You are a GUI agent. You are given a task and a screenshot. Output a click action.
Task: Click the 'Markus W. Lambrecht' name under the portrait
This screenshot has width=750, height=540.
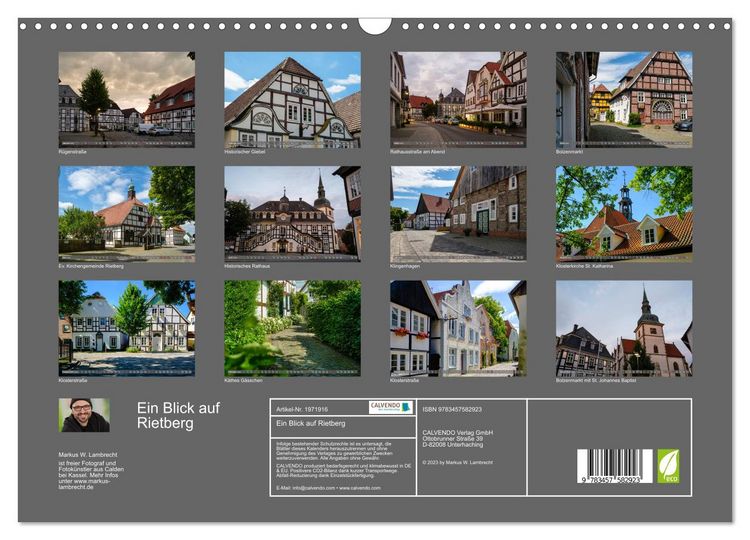pos(88,455)
